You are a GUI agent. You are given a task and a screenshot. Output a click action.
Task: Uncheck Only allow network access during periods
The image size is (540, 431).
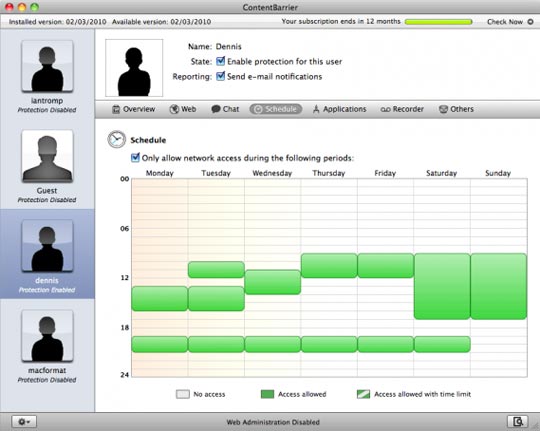click(x=135, y=158)
